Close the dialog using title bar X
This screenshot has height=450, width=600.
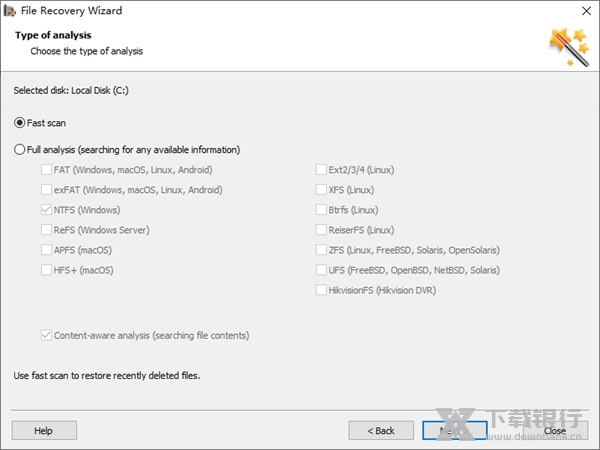pos(582,11)
